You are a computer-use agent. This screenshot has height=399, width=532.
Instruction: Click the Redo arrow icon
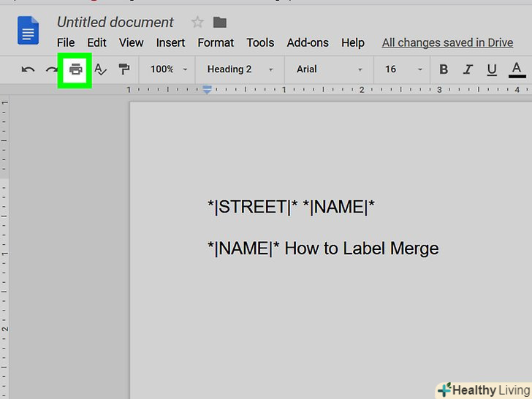pos(51,70)
